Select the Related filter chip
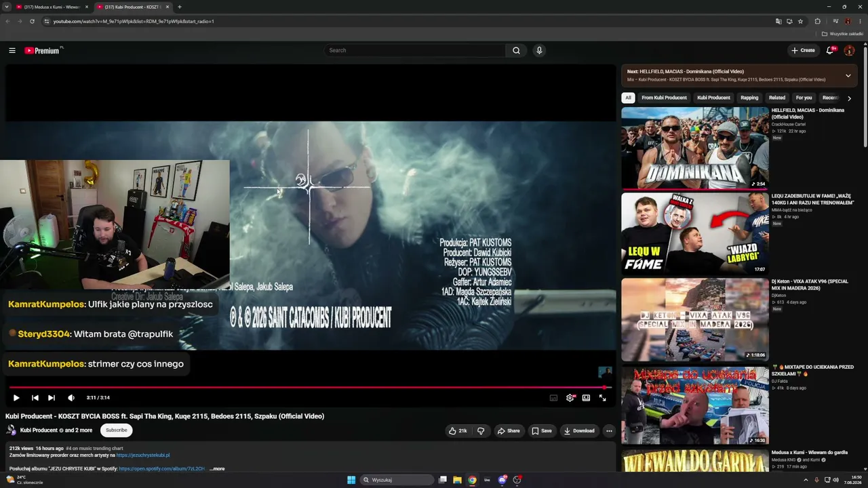The height and width of the screenshot is (488, 868). point(777,98)
